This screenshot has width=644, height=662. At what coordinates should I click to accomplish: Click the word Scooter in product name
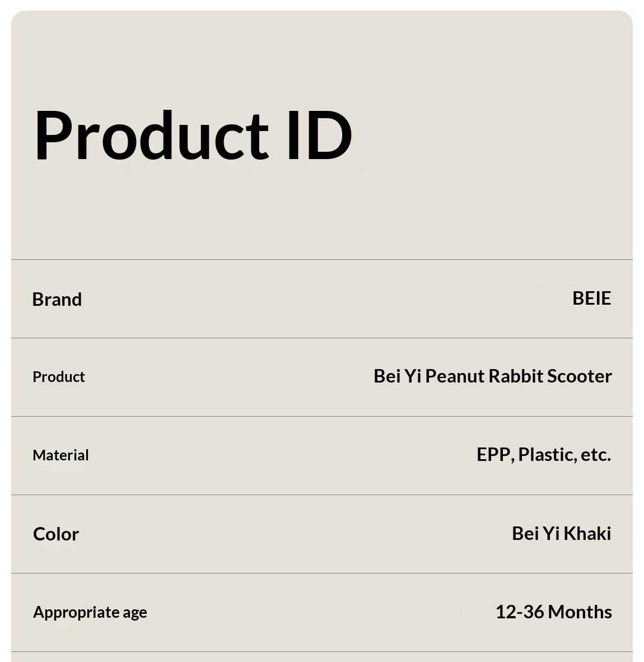coord(579,376)
